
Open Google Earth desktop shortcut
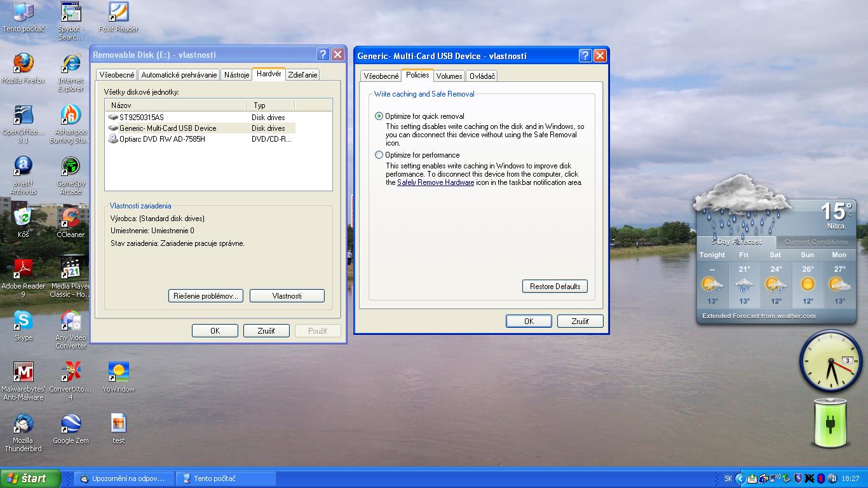(x=71, y=424)
